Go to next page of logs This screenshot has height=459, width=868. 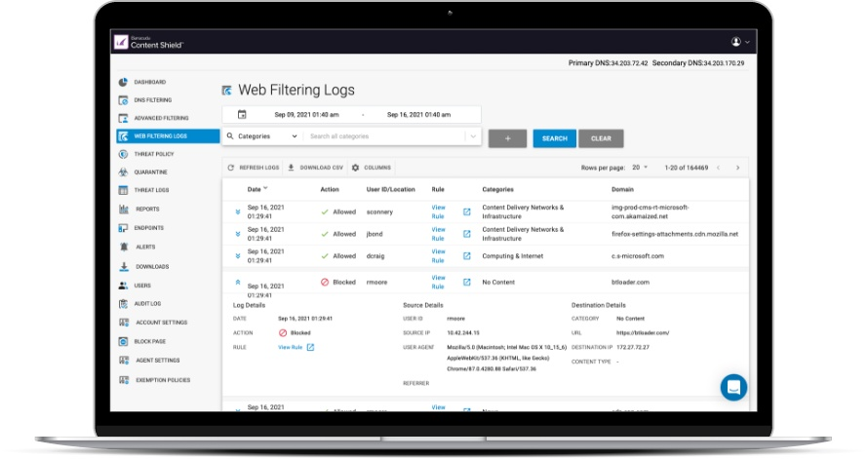point(737,168)
